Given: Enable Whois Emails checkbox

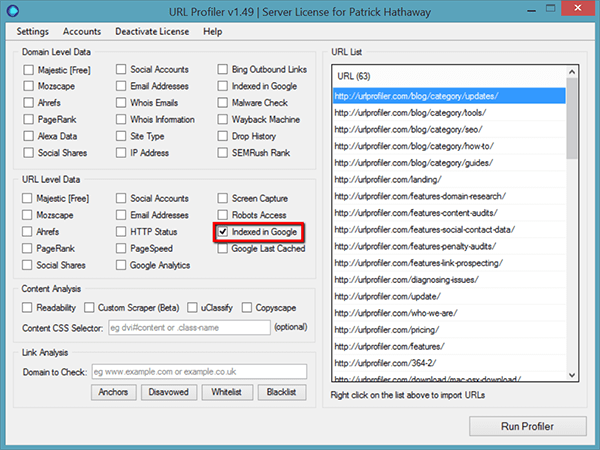Looking at the screenshot, I should pos(121,103).
